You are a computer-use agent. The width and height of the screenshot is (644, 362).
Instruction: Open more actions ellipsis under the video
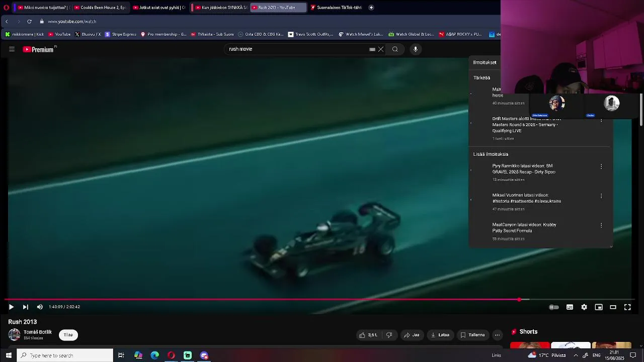coord(497,335)
